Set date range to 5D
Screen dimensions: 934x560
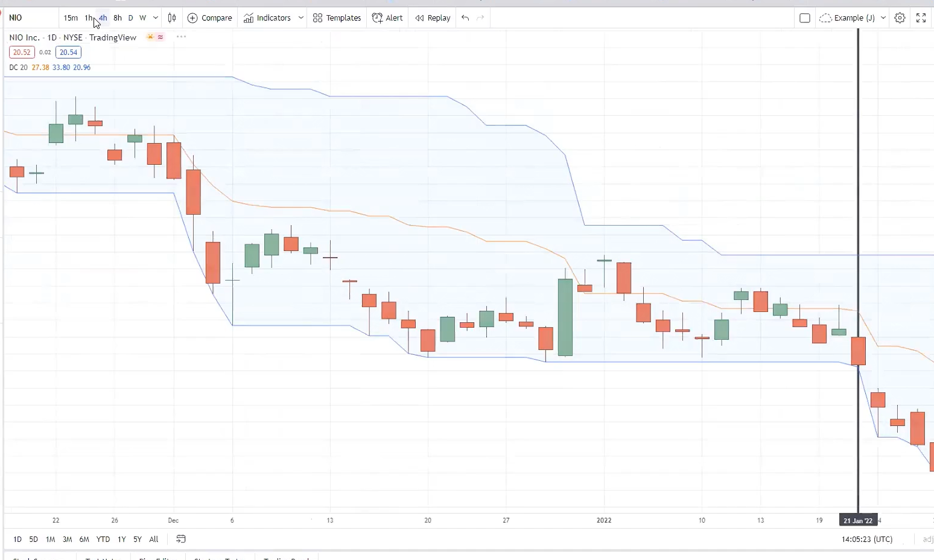[x=34, y=539]
